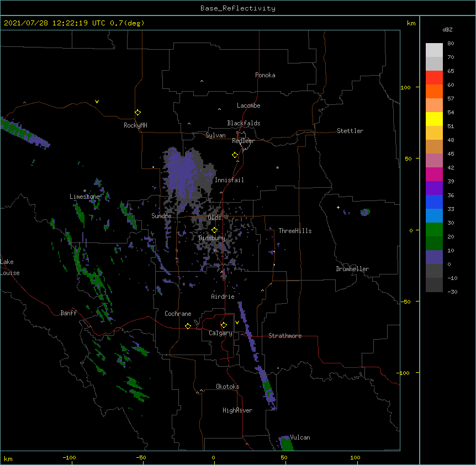Click white asterisk marker east of Innisfail

(277, 167)
